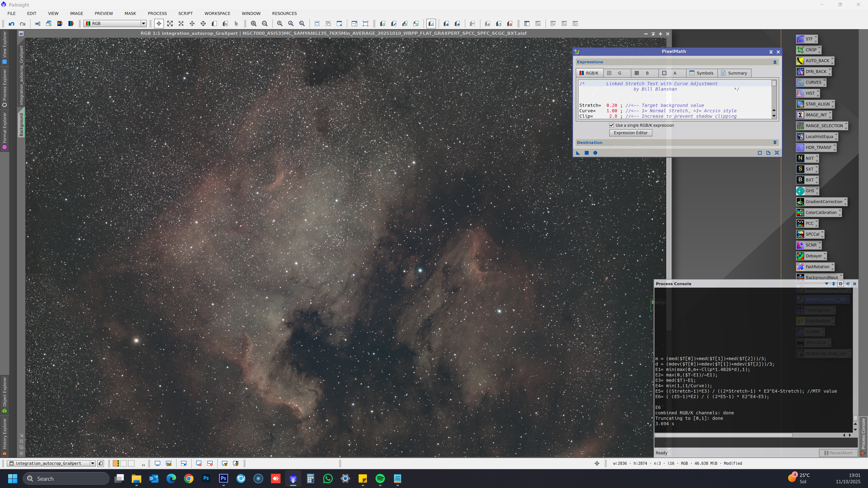Click PixelMath Apply Global circle icon

(595, 153)
